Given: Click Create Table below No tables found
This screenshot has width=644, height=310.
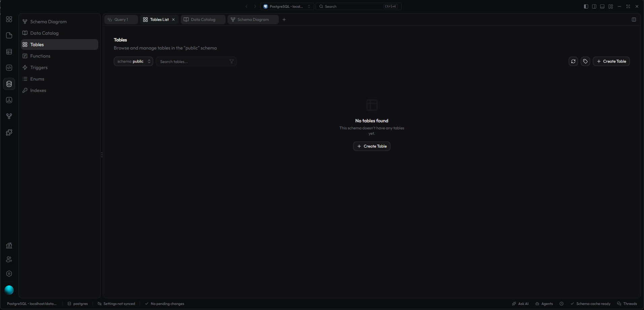Looking at the screenshot, I should [x=372, y=146].
